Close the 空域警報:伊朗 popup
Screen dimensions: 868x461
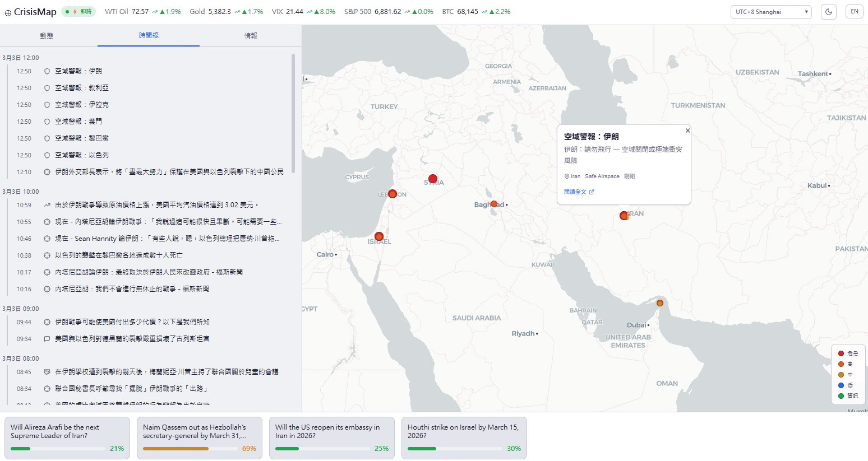(x=687, y=131)
